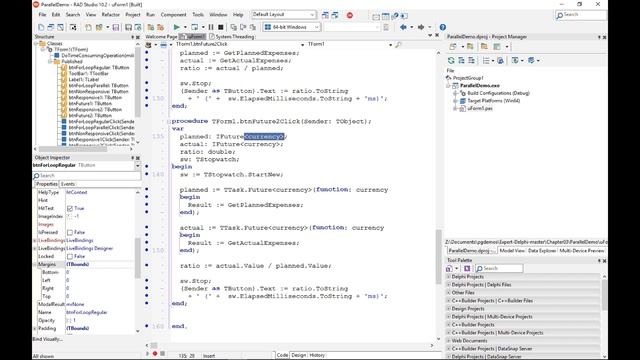Click Tool Palette purple category icon
This screenshot has height=360, width=640.
click(x=467, y=268)
